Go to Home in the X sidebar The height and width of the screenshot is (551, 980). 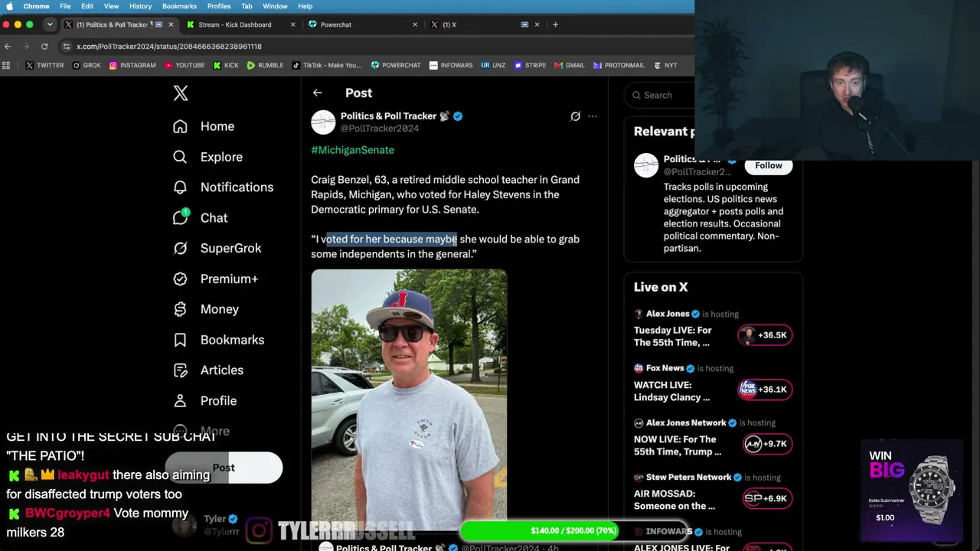[x=204, y=126]
